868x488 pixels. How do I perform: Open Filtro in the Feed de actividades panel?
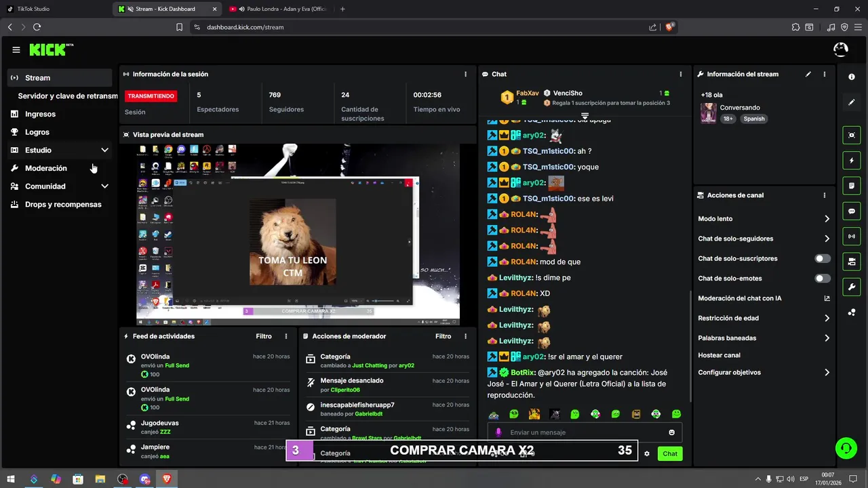[264, 336]
